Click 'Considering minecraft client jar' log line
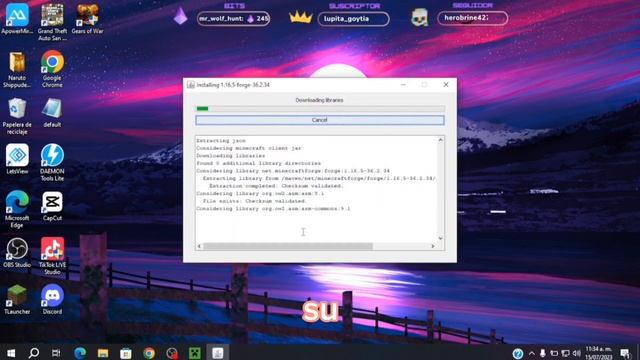Image resolution: width=640 pixels, height=360 pixels. tap(249, 148)
